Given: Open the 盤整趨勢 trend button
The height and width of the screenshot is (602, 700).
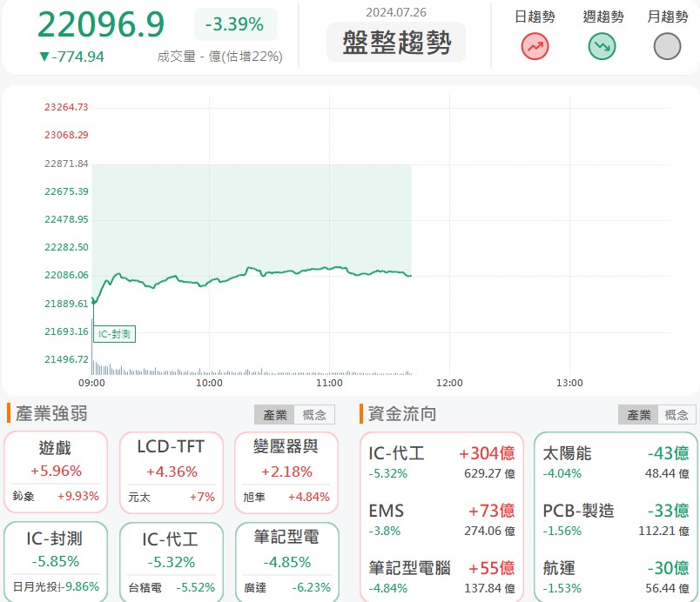Looking at the screenshot, I should [x=396, y=43].
